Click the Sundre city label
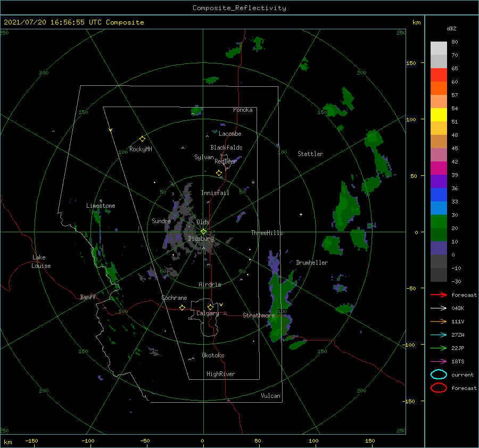This screenshot has height=448, width=479. coord(161,221)
